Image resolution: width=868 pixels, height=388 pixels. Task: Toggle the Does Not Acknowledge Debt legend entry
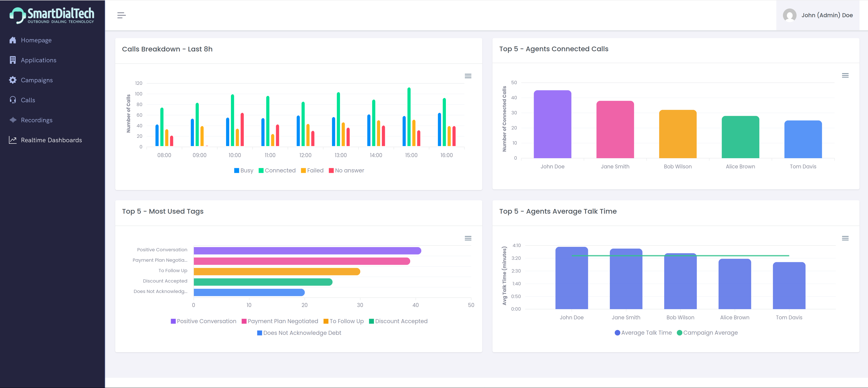[x=299, y=333]
